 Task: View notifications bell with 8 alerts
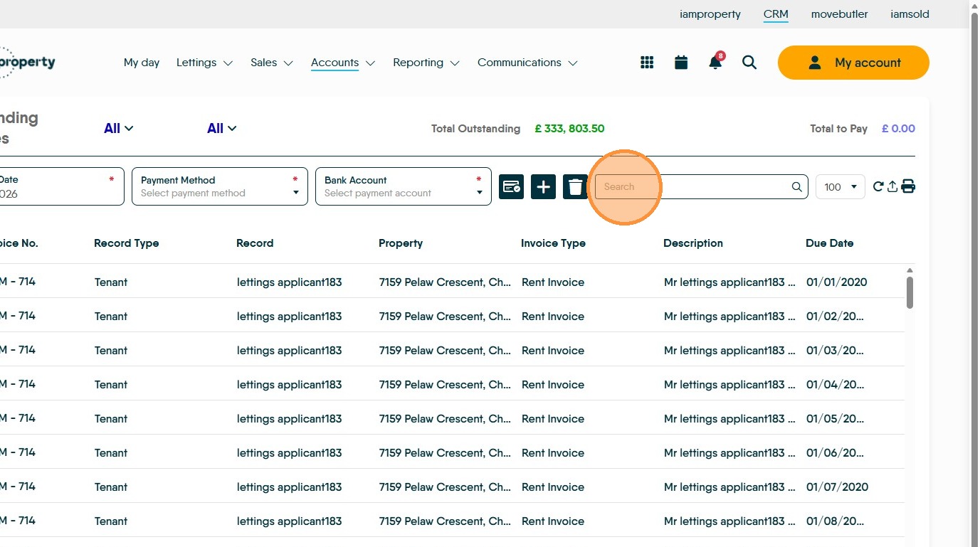coord(715,63)
